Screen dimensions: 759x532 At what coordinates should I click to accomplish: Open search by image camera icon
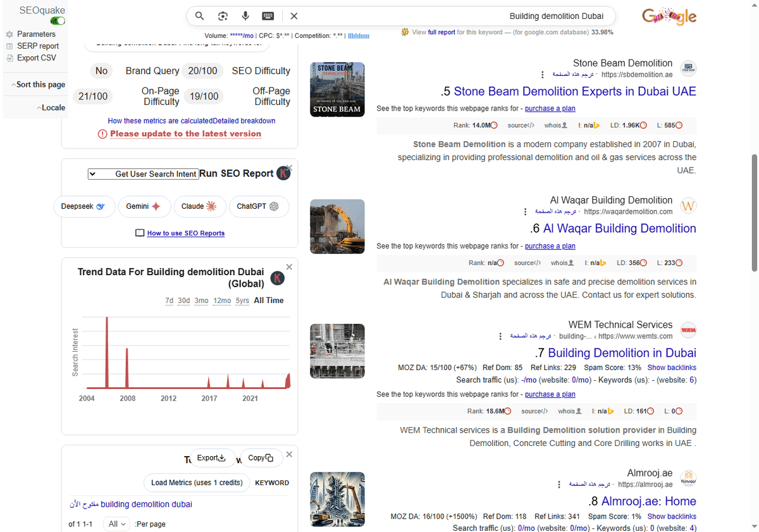(x=223, y=16)
